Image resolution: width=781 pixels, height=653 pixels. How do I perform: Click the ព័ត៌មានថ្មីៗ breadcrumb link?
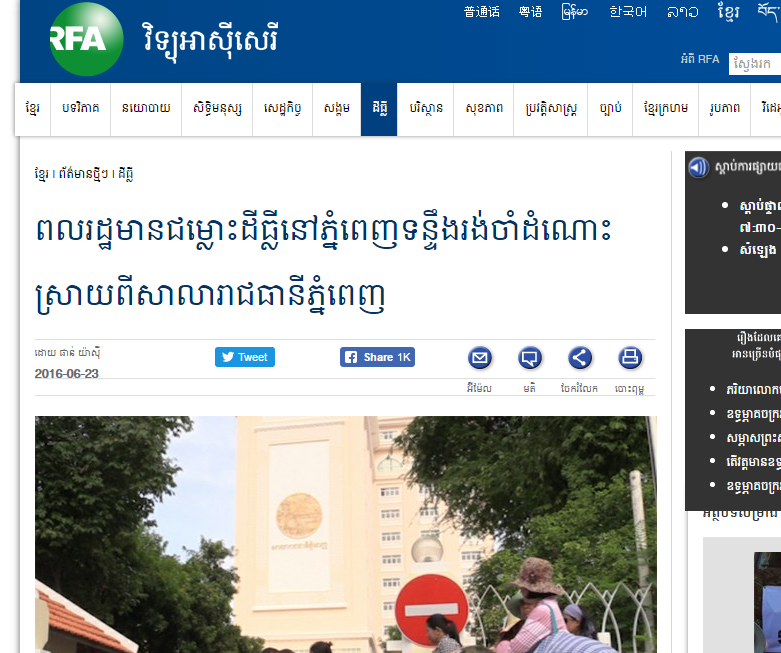click(83, 174)
